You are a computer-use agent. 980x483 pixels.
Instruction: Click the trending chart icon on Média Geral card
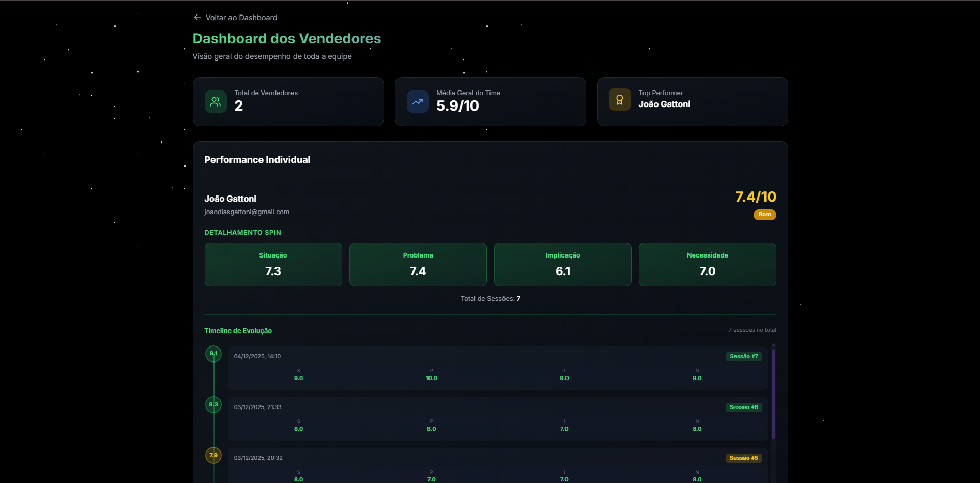coord(417,101)
